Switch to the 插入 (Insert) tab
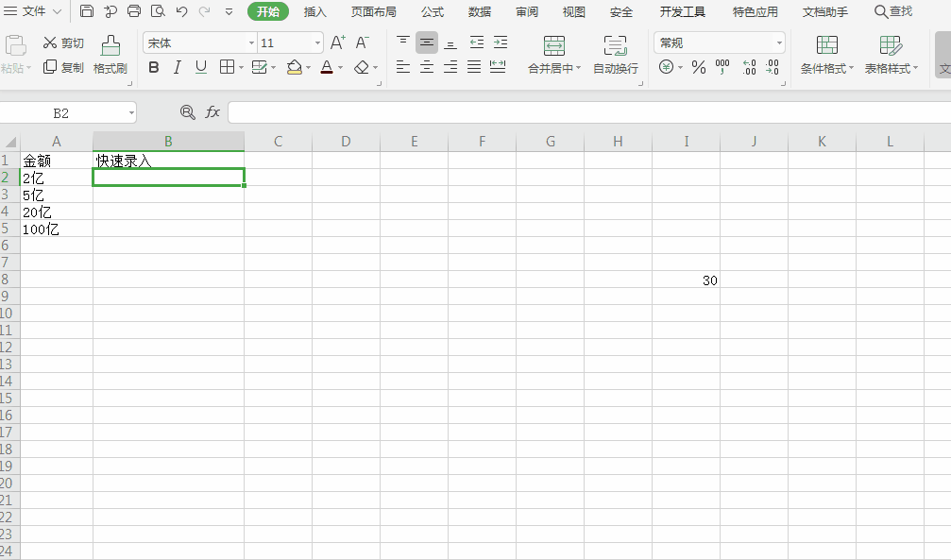 coord(314,11)
